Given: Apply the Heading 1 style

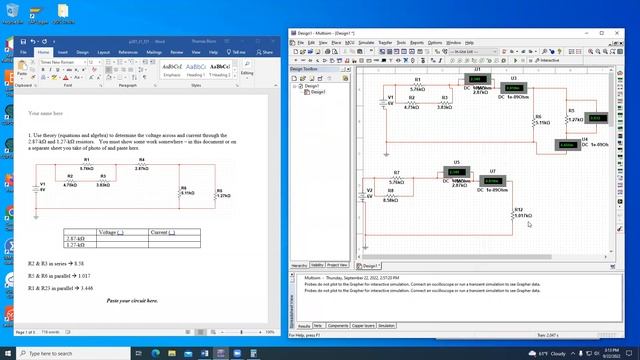Looking at the screenshot, I should pos(196,70).
